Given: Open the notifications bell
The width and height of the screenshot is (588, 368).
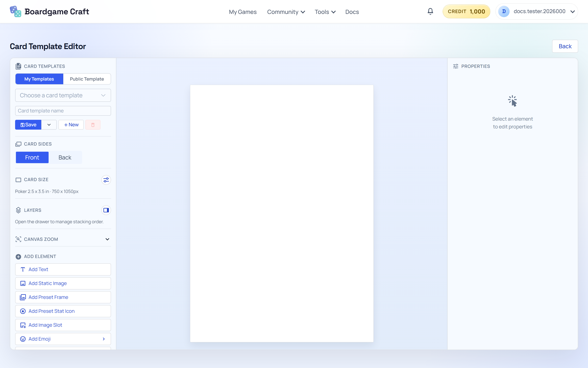Looking at the screenshot, I should point(430,11).
